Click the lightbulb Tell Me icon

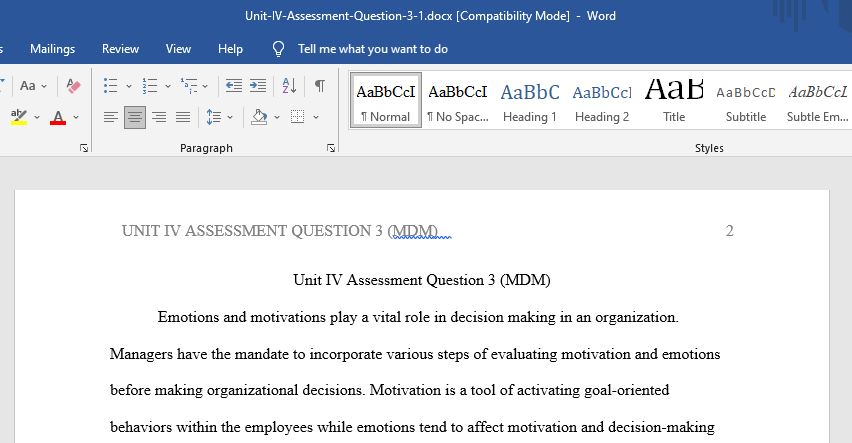click(x=278, y=49)
